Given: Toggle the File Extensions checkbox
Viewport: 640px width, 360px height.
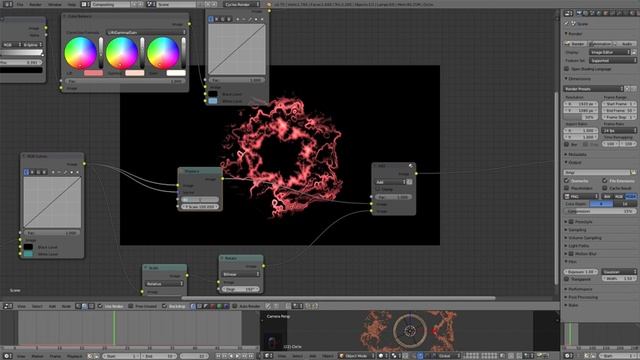Looking at the screenshot, I should (x=605, y=180).
